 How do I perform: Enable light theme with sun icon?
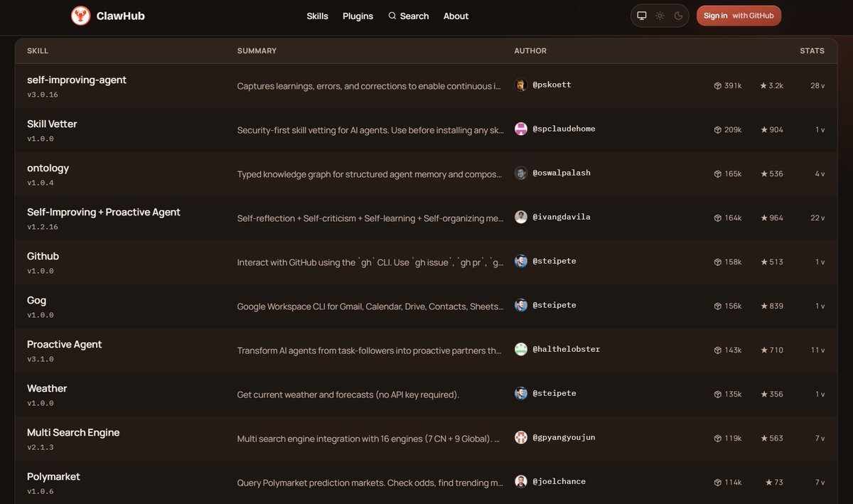tap(660, 16)
